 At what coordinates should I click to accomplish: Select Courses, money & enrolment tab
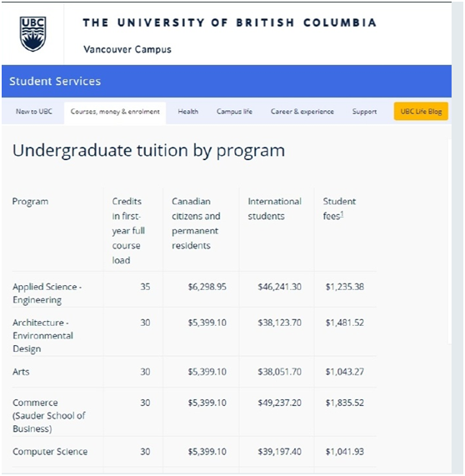115,112
